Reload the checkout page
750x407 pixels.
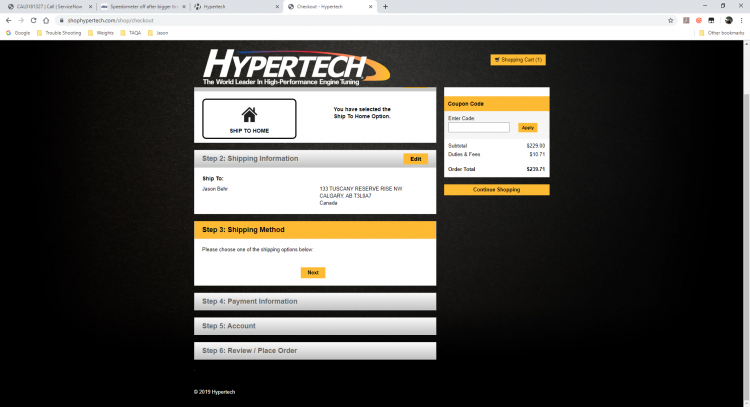click(x=33, y=21)
